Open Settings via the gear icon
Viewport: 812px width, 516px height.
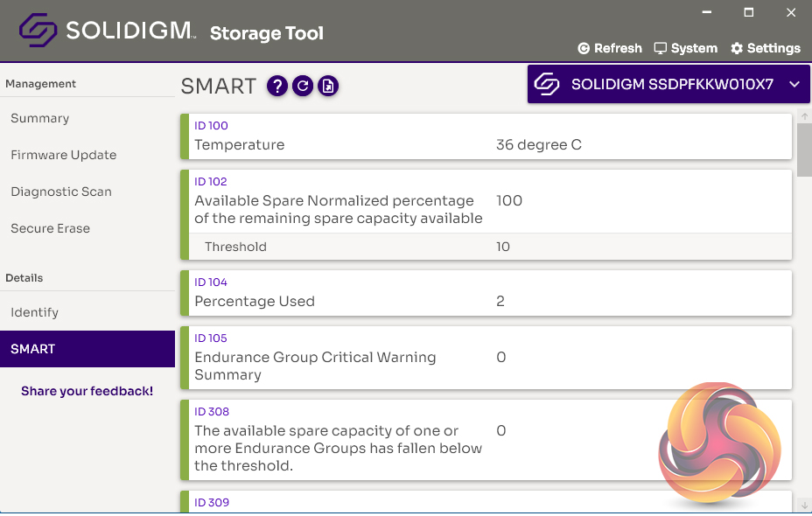766,48
